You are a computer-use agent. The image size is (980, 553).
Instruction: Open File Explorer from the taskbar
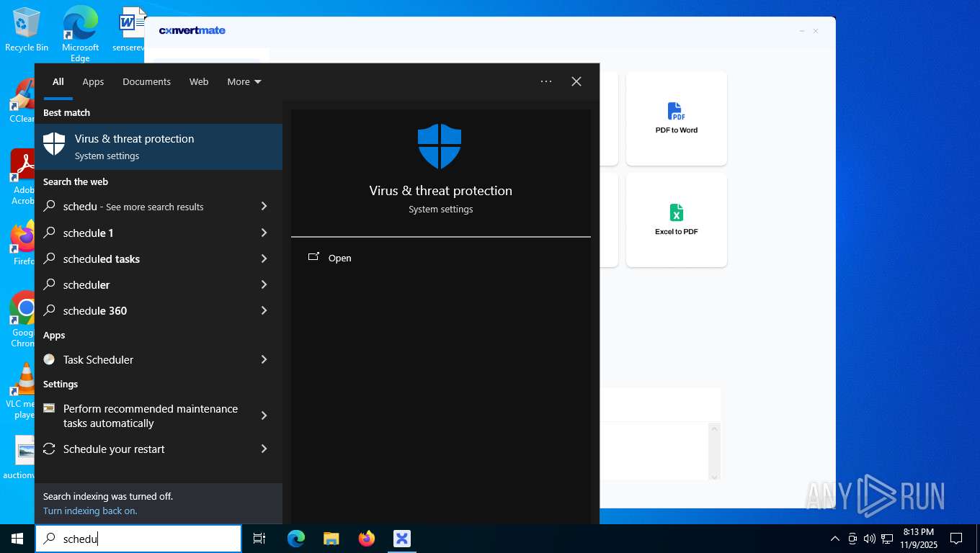coord(331,539)
